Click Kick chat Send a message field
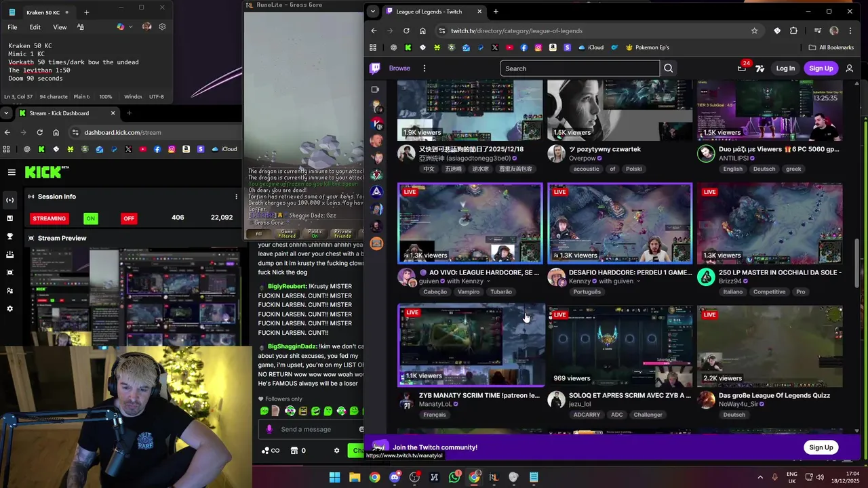The width and height of the screenshot is (868, 488). click(312, 429)
